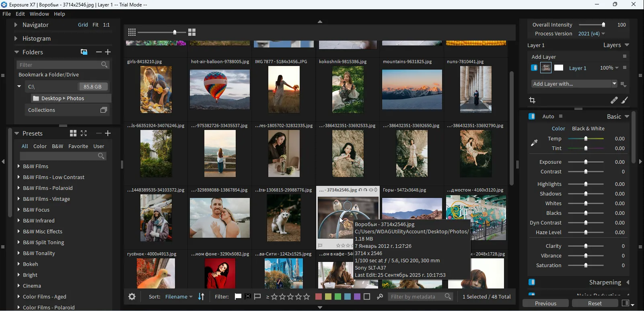The height and width of the screenshot is (311, 644).
Task: Open grid settings gear icon
Action: 132,297
